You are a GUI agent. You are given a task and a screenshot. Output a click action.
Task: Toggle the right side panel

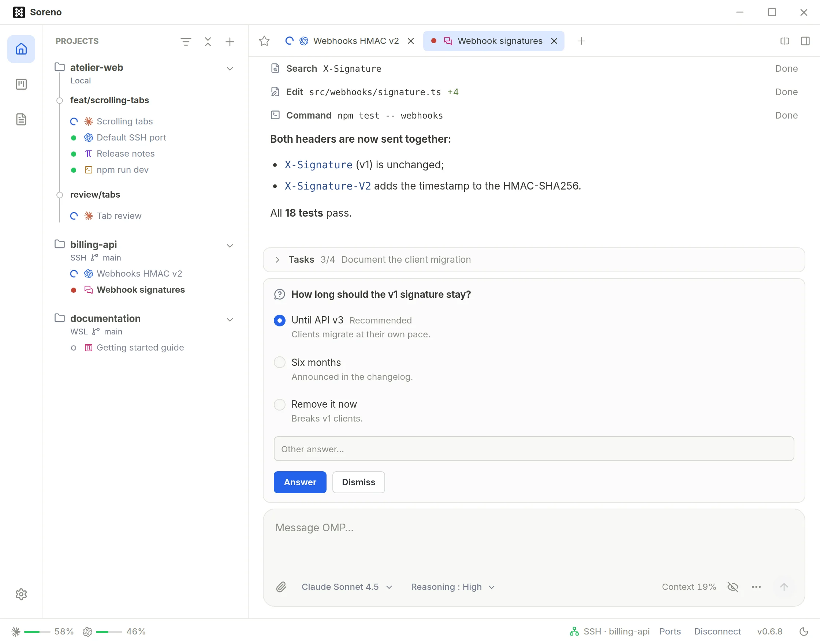click(x=805, y=41)
